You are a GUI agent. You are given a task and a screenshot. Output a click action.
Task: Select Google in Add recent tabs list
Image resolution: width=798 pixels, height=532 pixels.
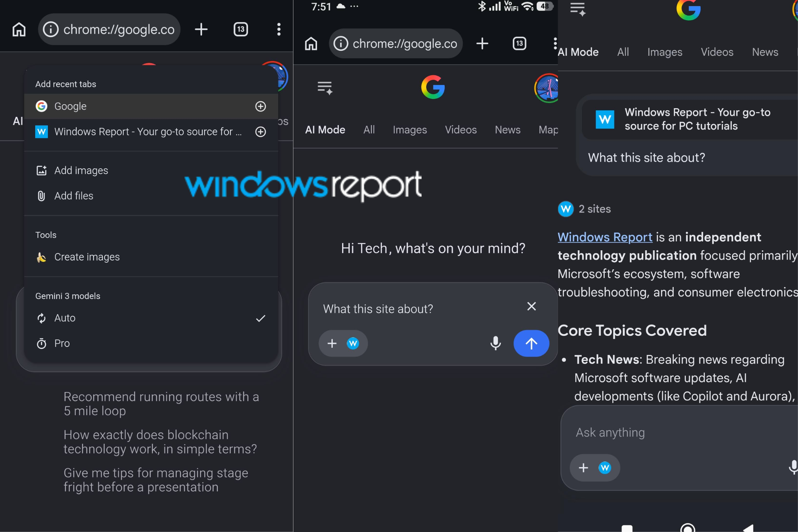pyautogui.click(x=151, y=106)
